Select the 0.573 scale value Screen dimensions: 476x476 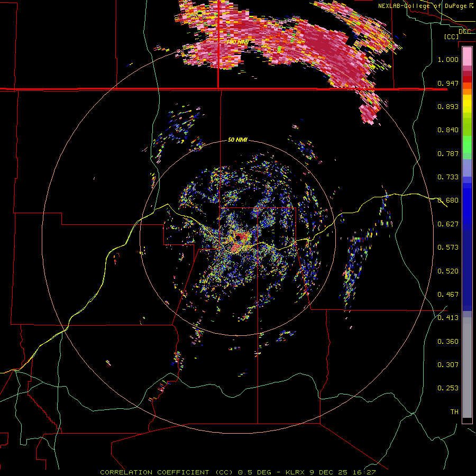coord(448,248)
